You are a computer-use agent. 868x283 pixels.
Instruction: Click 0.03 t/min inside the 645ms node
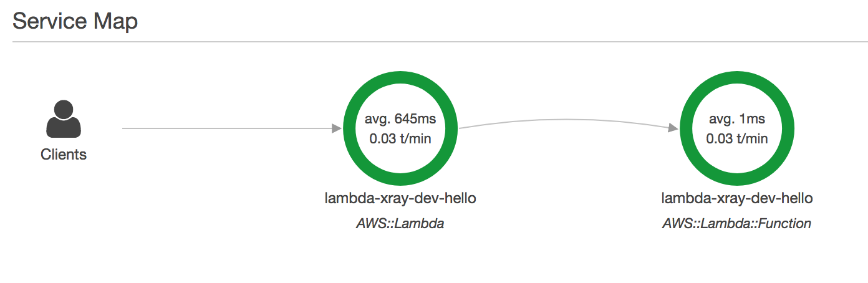[400, 138]
